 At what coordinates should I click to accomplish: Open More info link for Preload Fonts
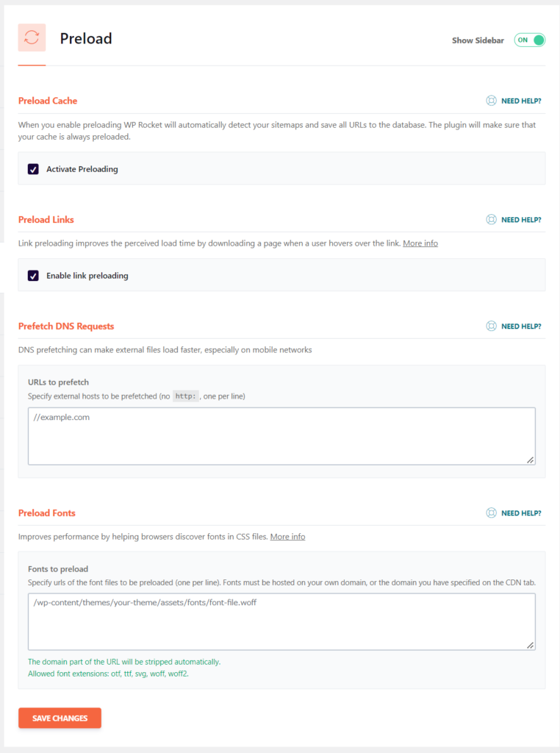click(x=287, y=537)
